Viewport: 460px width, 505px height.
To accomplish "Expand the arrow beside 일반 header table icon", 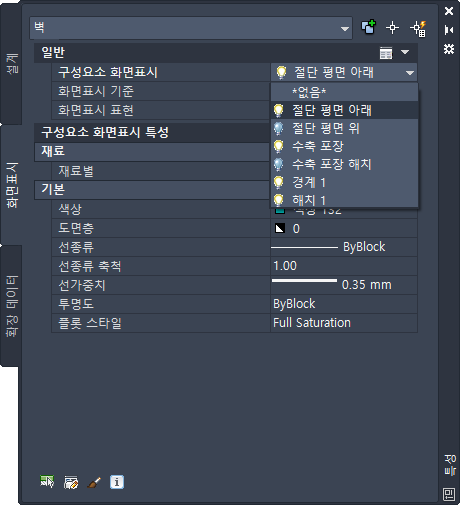I will tap(405, 52).
